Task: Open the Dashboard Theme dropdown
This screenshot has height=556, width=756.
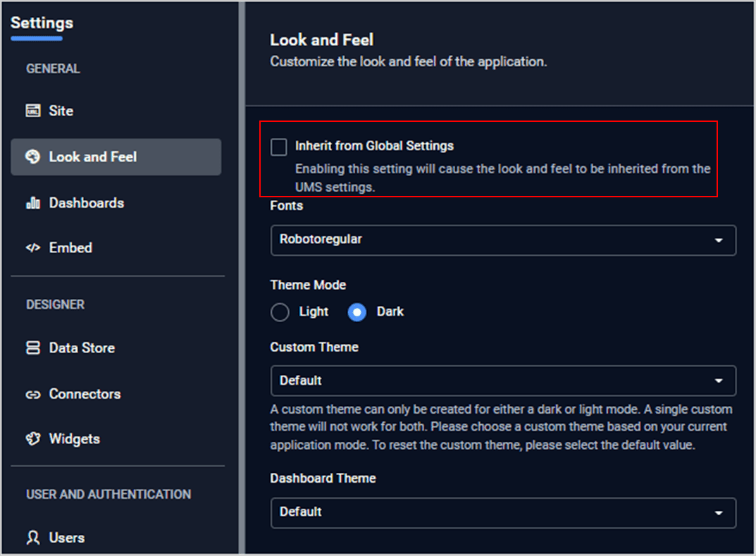Action: pyautogui.click(x=503, y=512)
